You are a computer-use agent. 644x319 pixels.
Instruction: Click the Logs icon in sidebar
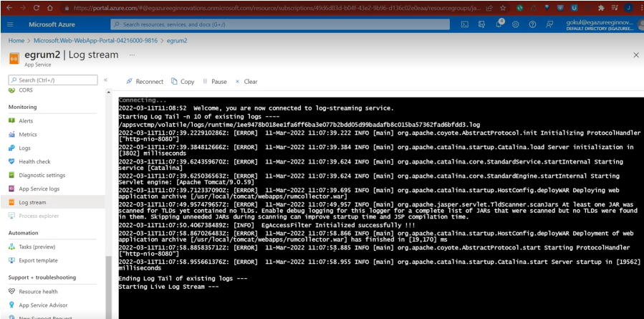pos(11,148)
